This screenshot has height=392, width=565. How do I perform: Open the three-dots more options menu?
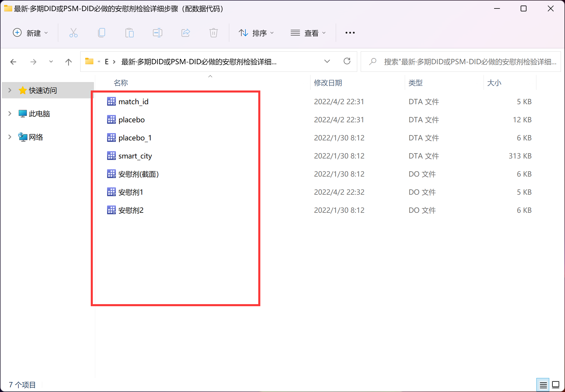[350, 33]
